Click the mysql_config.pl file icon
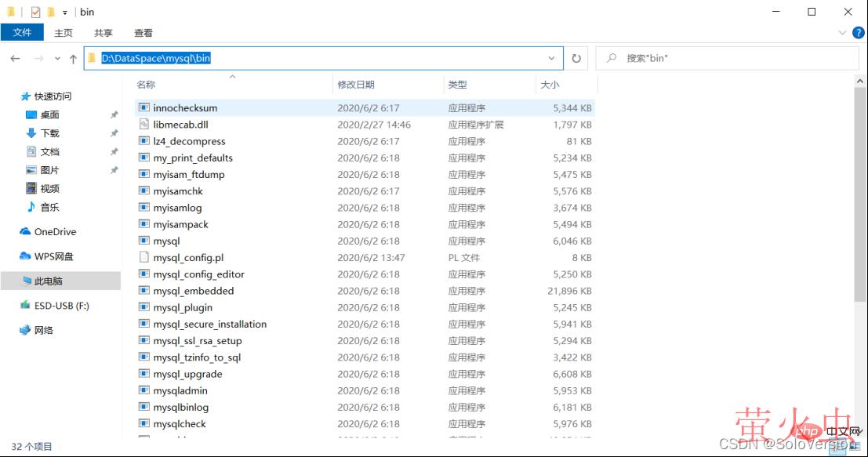This screenshot has height=457, width=868. pos(143,258)
